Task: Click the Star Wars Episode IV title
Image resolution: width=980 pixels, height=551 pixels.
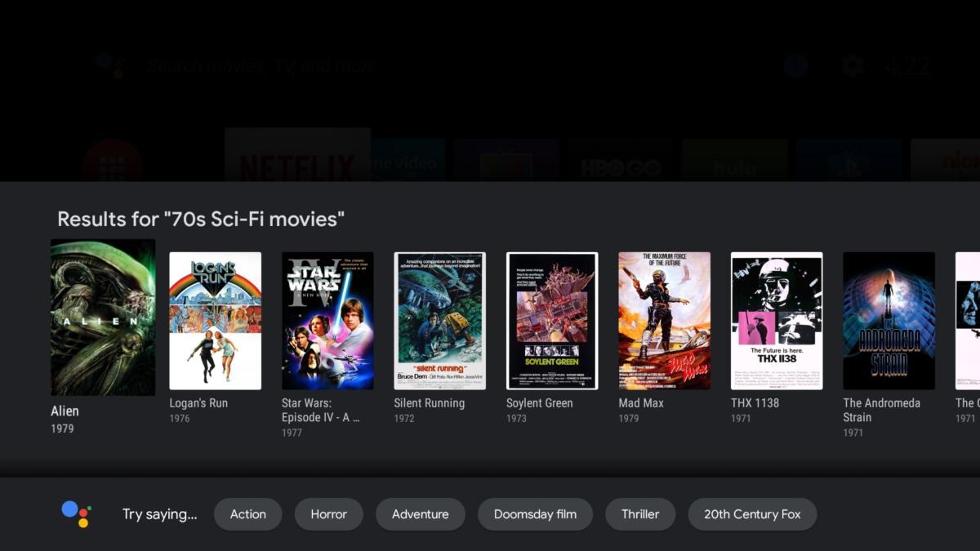Action: [321, 410]
